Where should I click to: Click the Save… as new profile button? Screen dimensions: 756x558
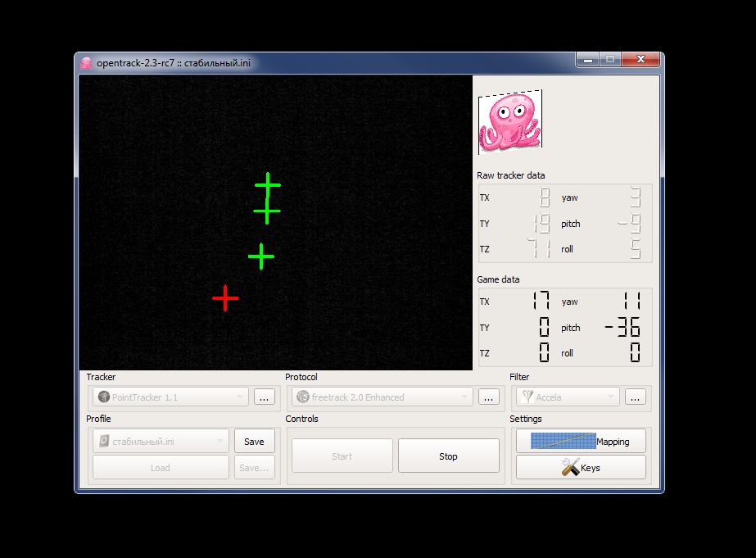coord(254,467)
